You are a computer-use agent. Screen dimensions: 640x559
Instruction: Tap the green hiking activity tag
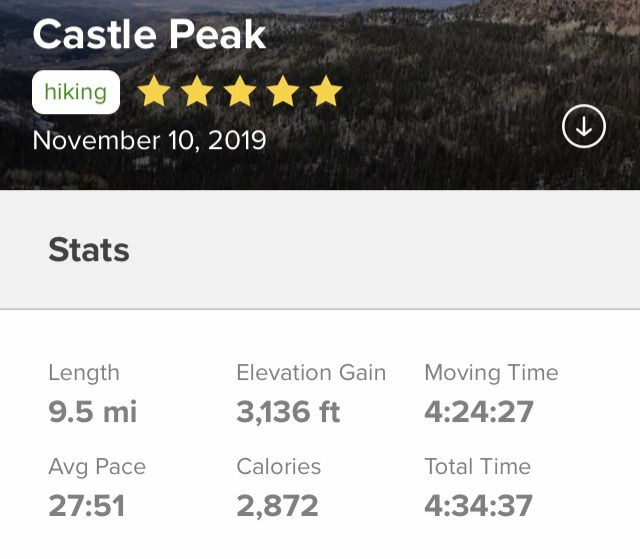coord(76,92)
